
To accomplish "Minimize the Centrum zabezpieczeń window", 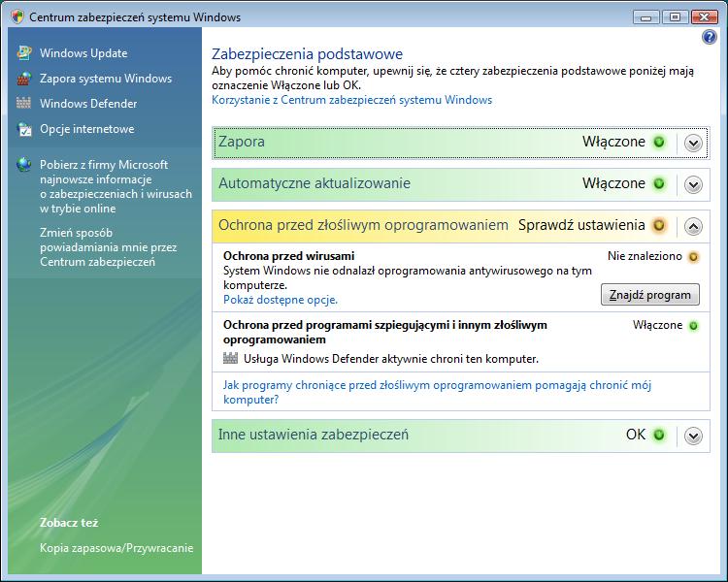I will 645,17.
